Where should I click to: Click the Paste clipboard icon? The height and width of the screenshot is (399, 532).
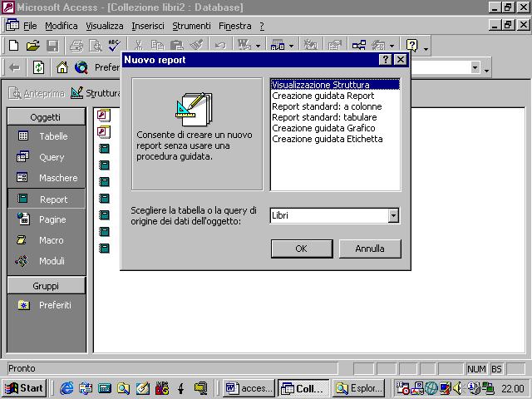click(x=177, y=46)
